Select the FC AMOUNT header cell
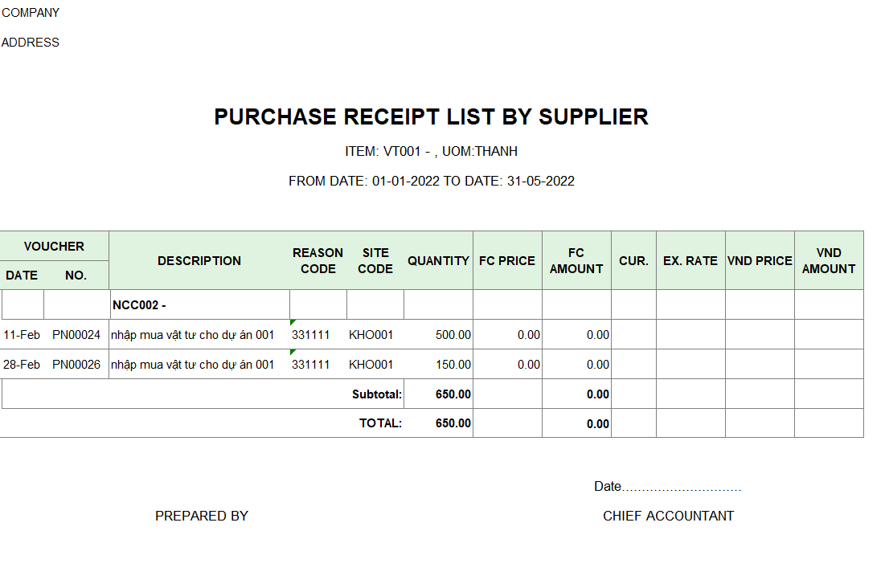The height and width of the screenshot is (588, 885). pos(576,261)
